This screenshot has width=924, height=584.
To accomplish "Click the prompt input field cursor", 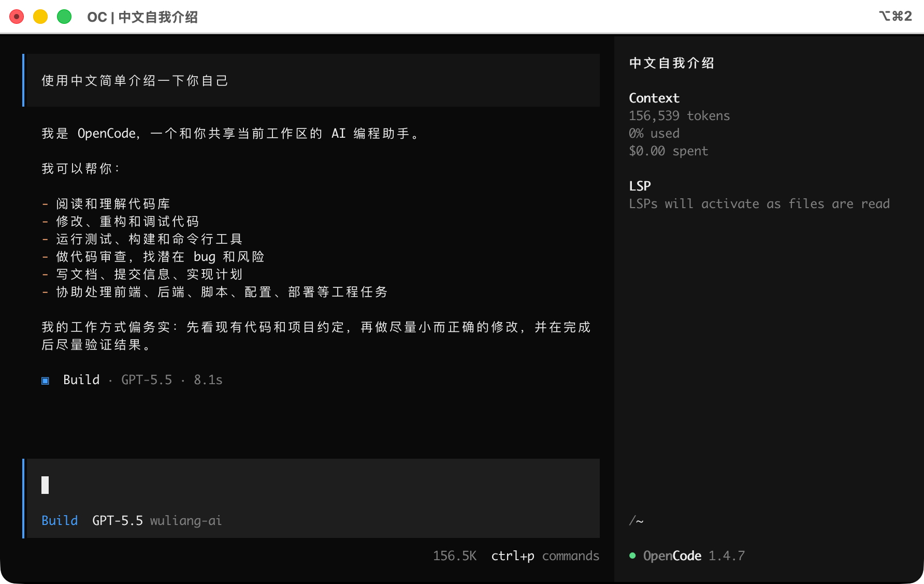I will [x=45, y=485].
